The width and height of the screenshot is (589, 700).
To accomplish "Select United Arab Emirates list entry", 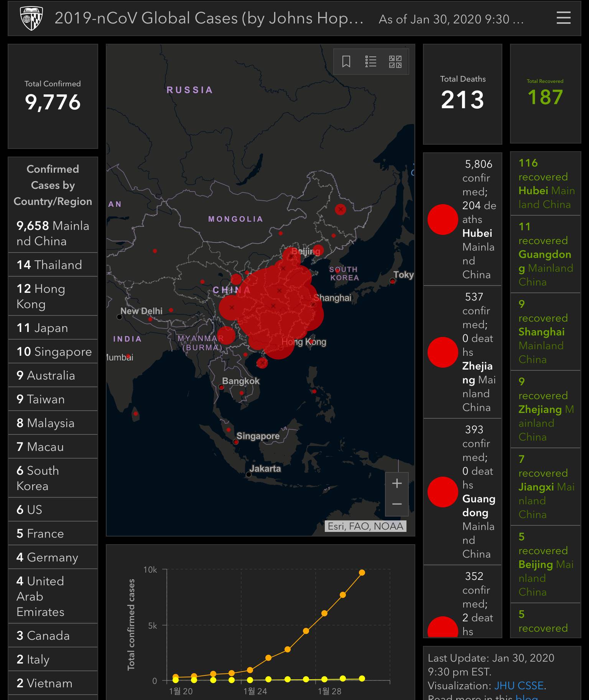I will 53,596.
